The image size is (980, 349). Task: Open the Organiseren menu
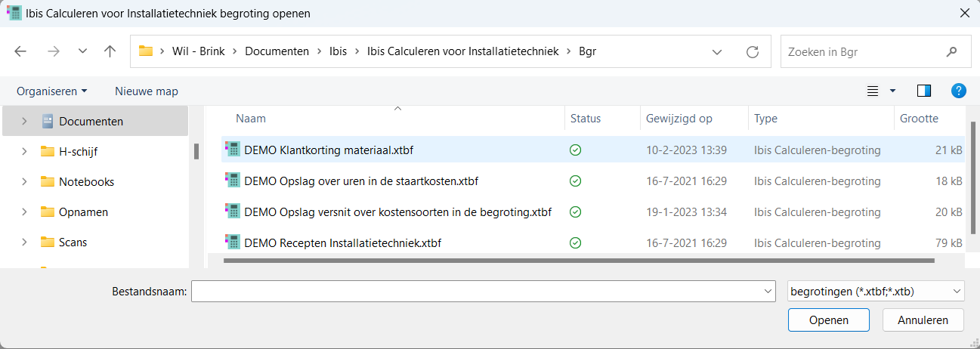click(x=52, y=91)
